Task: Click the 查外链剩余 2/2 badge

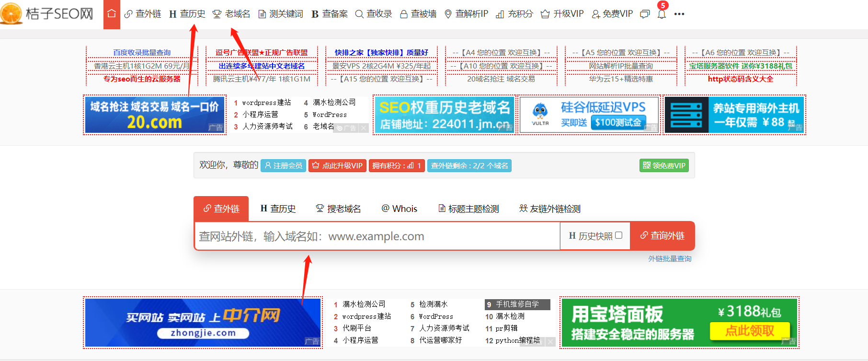Action: pyautogui.click(x=469, y=165)
